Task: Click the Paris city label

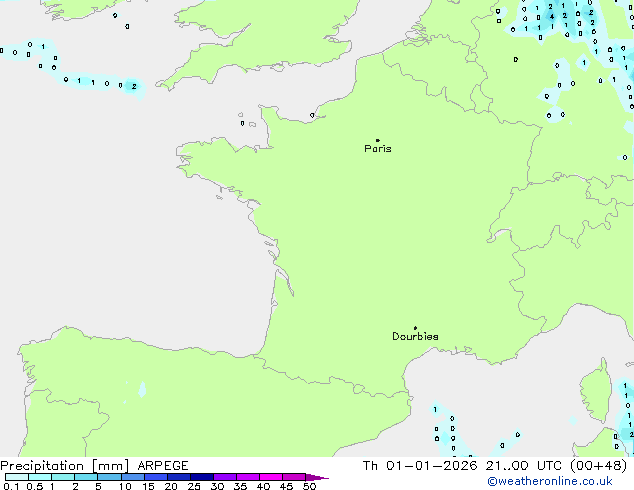Action: [378, 148]
